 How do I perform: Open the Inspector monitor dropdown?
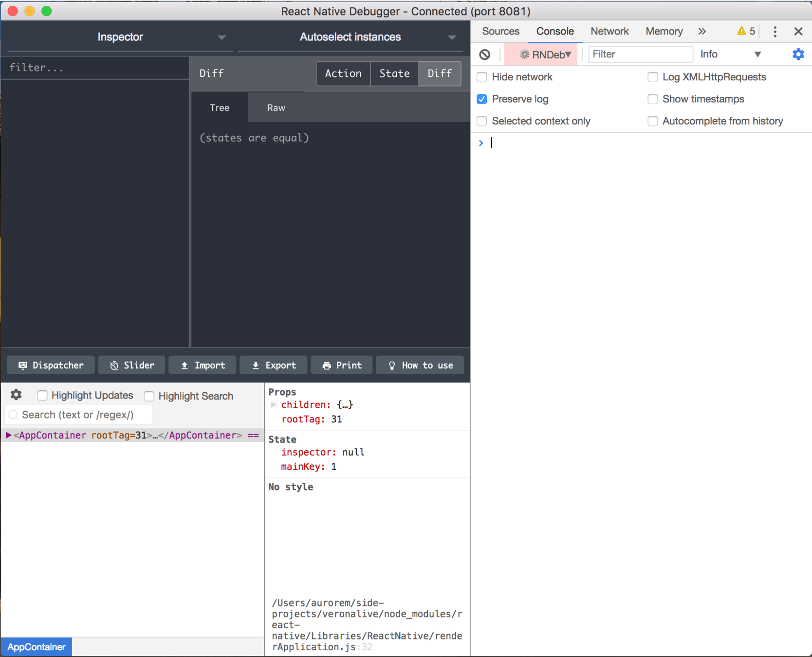point(120,37)
